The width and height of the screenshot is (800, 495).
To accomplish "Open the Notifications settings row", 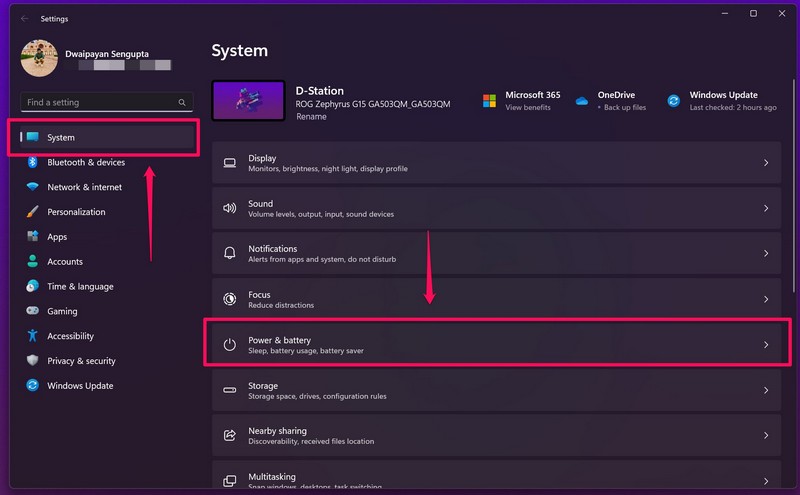I will 497,253.
